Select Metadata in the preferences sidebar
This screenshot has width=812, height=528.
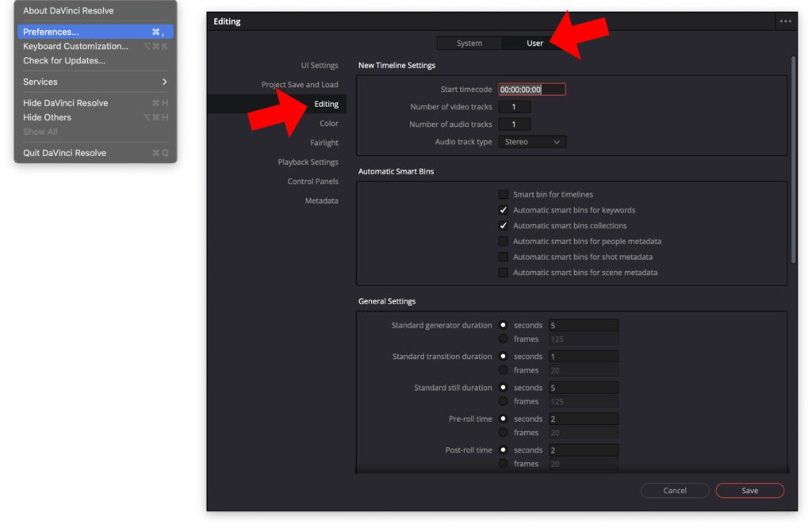click(x=322, y=200)
